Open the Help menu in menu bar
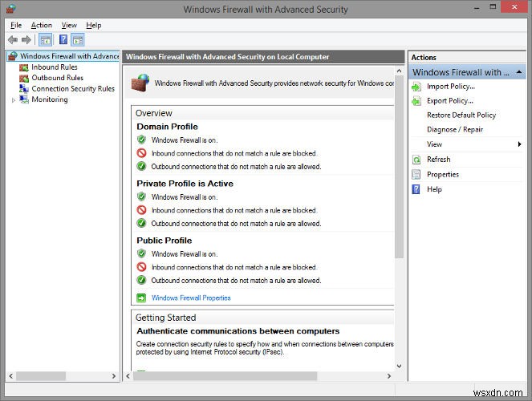The image size is (532, 401). (x=94, y=25)
